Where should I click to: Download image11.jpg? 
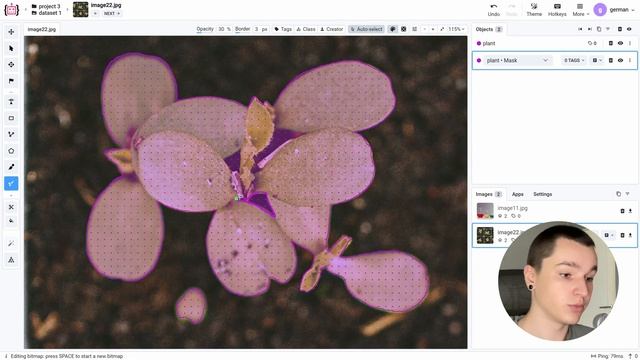630,211
